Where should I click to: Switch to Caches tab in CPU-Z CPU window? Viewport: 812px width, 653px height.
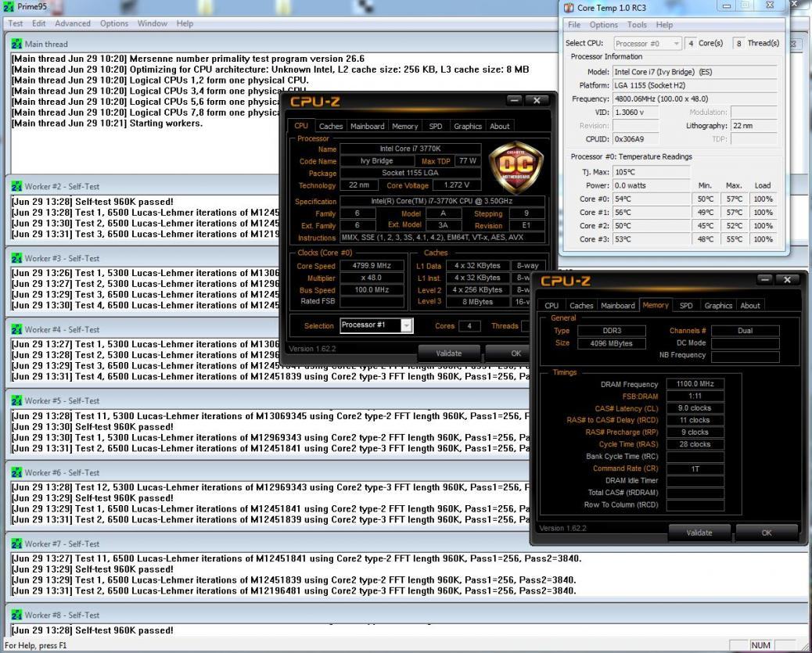pyautogui.click(x=330, y=126)
